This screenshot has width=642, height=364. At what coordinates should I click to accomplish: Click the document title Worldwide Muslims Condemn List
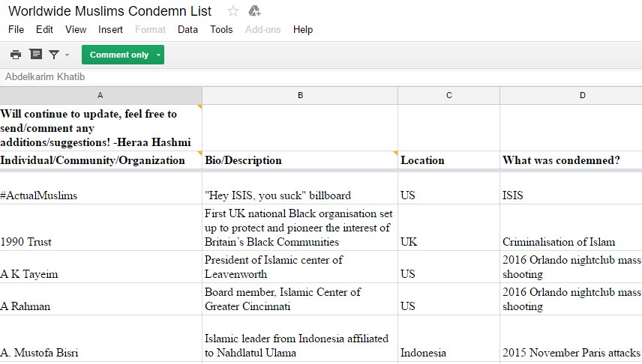click(109, 11)
